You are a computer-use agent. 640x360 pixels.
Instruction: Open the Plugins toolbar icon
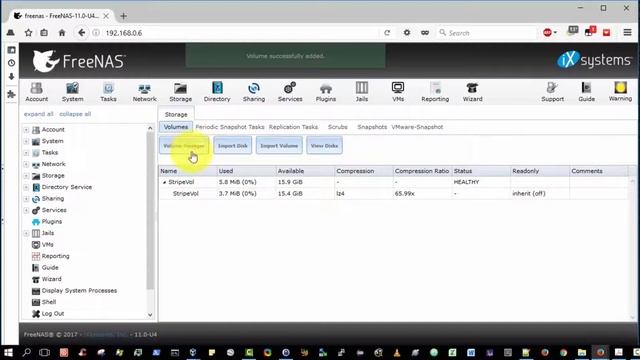click(326, 91)
